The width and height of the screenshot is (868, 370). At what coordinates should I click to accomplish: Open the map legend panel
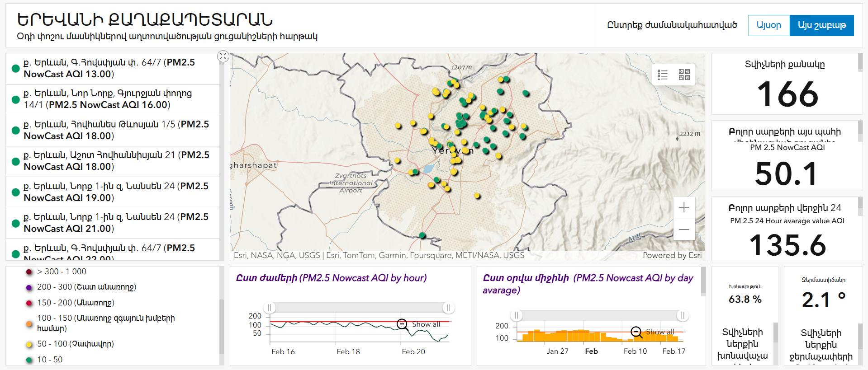click(663, 75)
